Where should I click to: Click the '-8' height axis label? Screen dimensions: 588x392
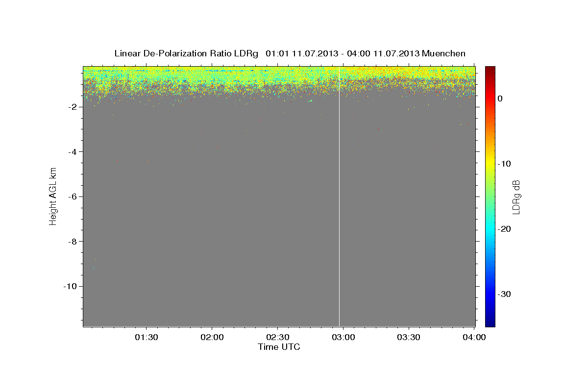(x=73, y=242)
